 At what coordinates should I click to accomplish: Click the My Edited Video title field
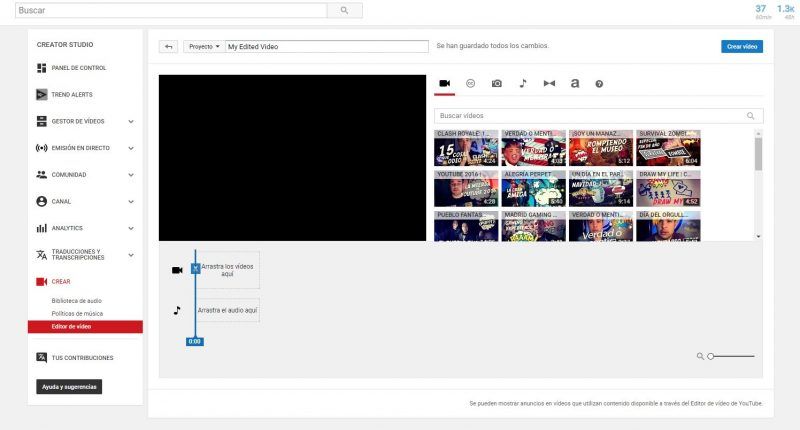pos(326,46)
